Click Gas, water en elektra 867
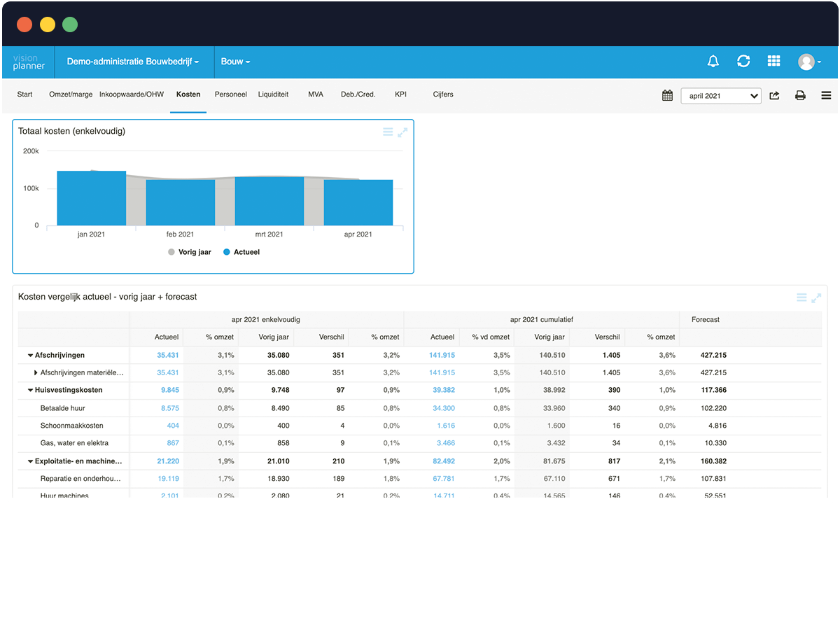This screenshot has height=630, width=840. point(173,443)
